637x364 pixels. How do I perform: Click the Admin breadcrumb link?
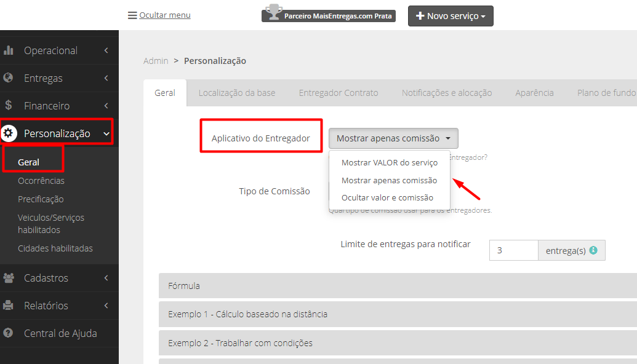(156, 61)
